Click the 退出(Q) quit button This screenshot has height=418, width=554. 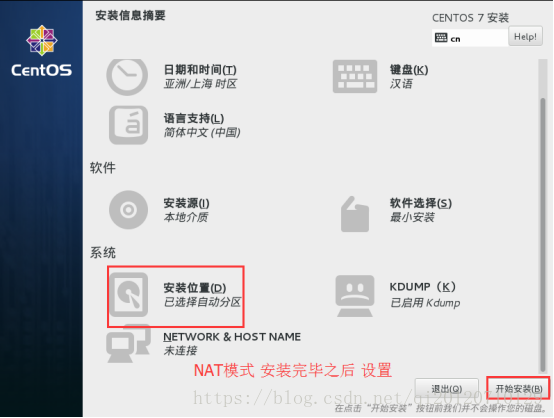click(447, 389)
